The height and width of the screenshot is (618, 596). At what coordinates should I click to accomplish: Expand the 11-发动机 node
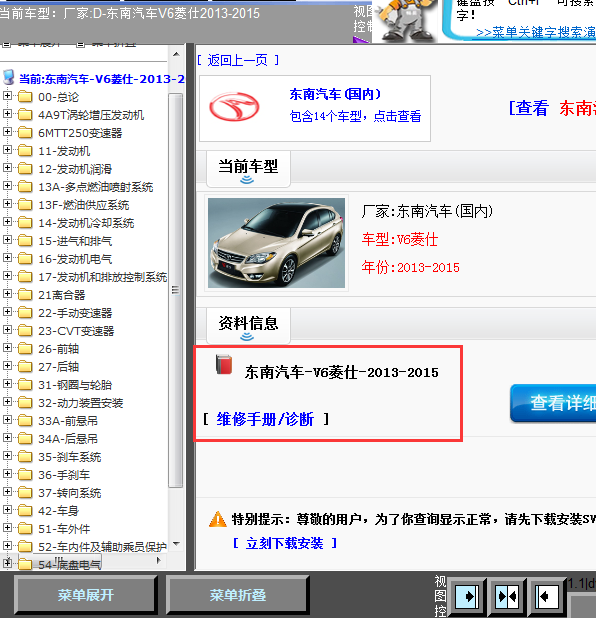tap(7, 150)
